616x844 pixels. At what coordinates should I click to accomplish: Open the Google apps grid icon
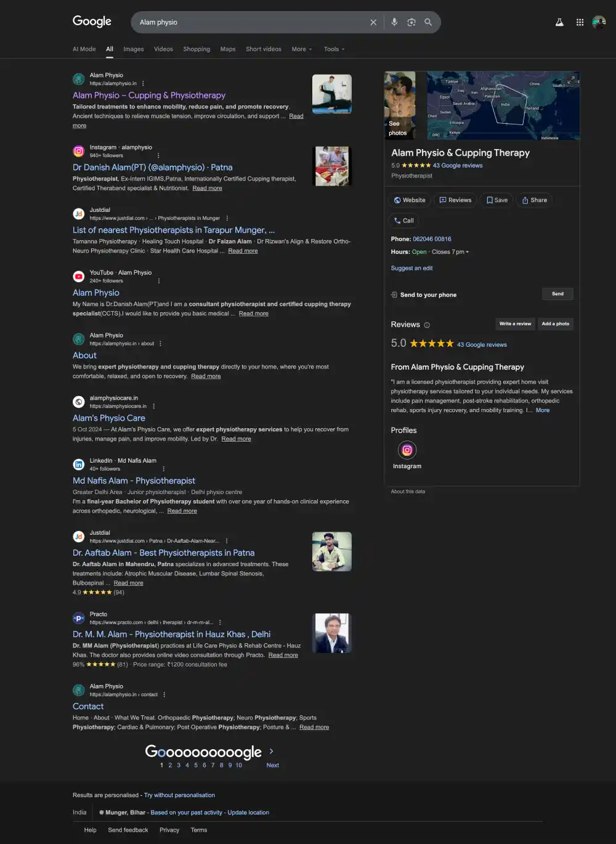coord(580,22)
